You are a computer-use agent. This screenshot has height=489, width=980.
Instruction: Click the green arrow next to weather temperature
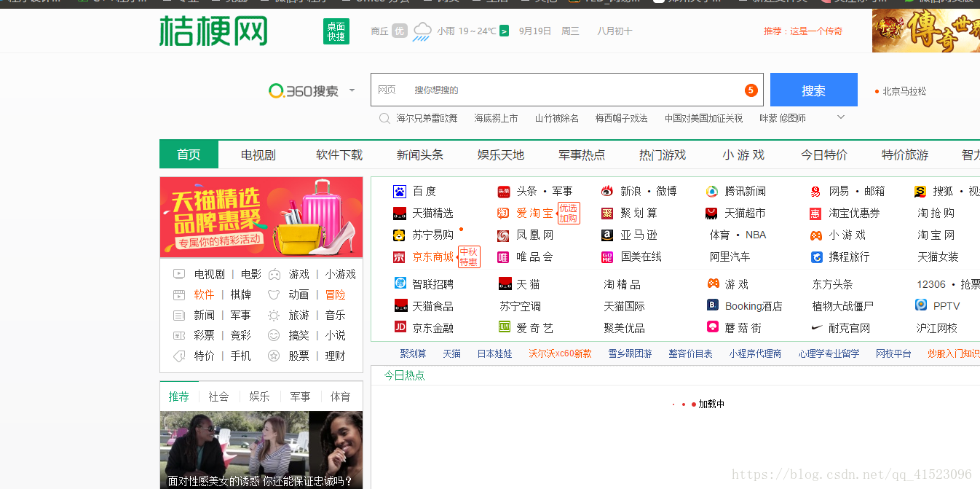504,31
